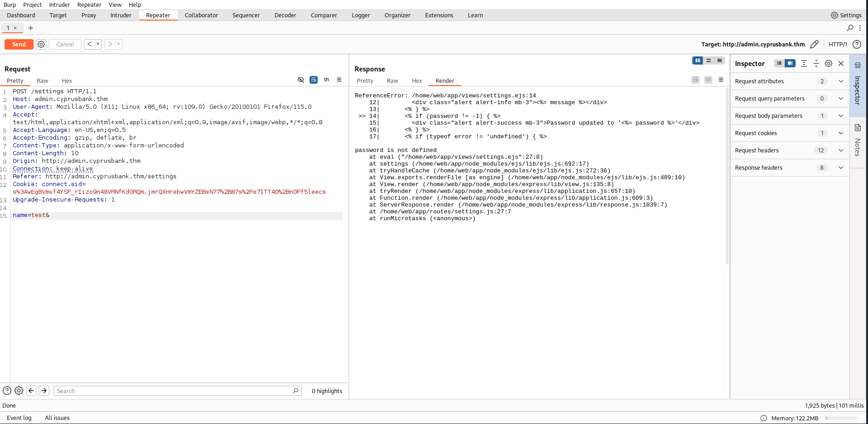This screenshot has height=424, width=868.
Task: Switch to the Proxy tab
Action: (x=89, y=15)
